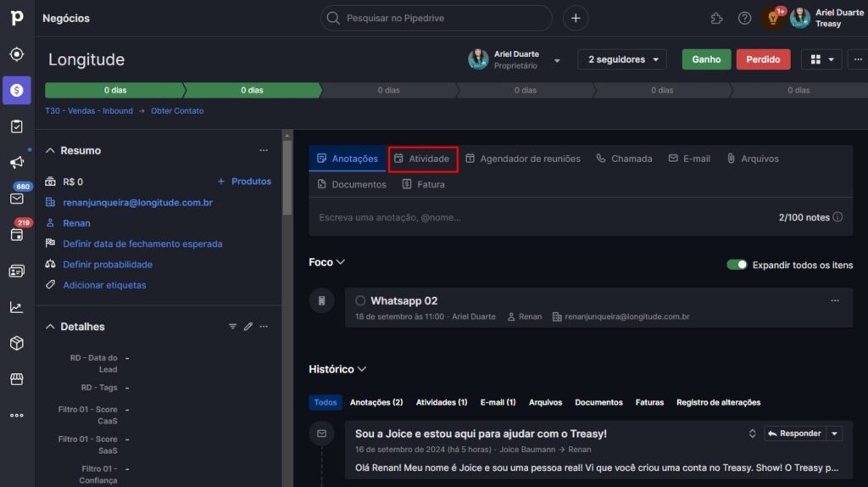
Task: Click the second pipeline stage progress segment
Action: point(252,90)
